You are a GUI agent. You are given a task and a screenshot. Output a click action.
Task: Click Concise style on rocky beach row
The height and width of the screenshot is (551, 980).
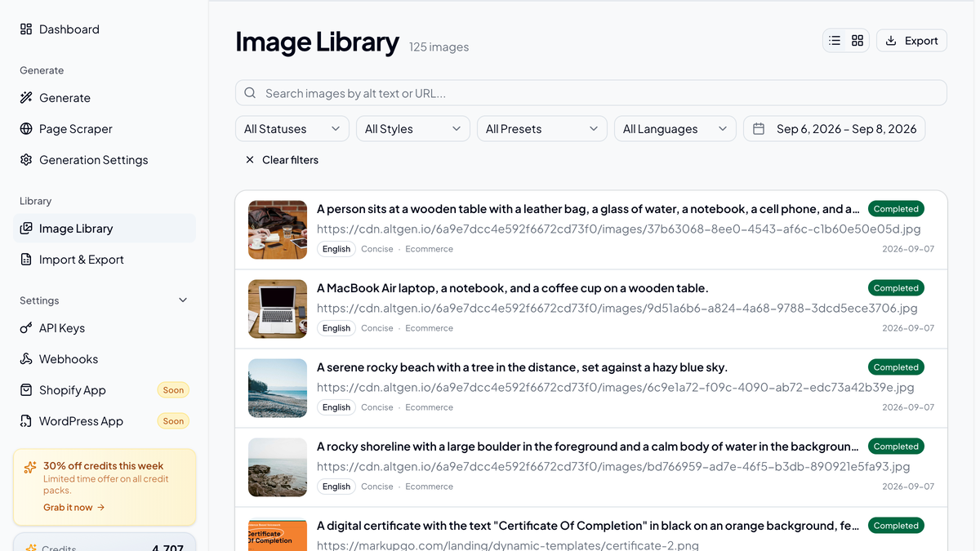[377, 407]
